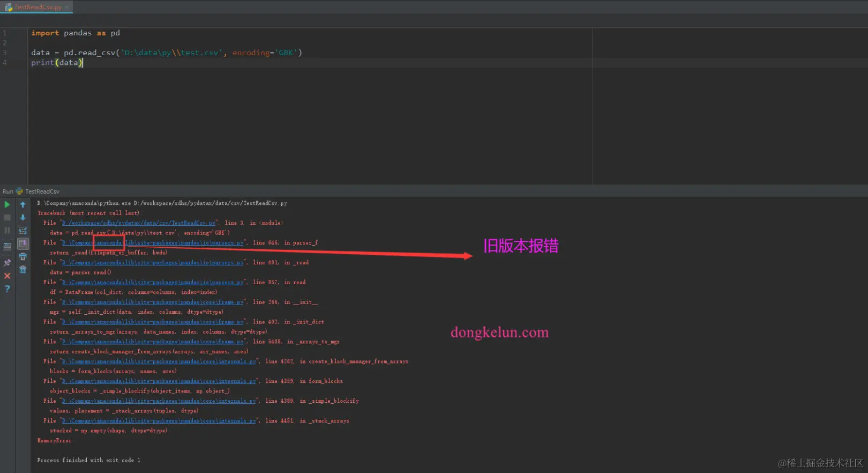Screen dimensions: 868x473
Task: Click the down stack trace arrow
Action: tap(23, 218)
